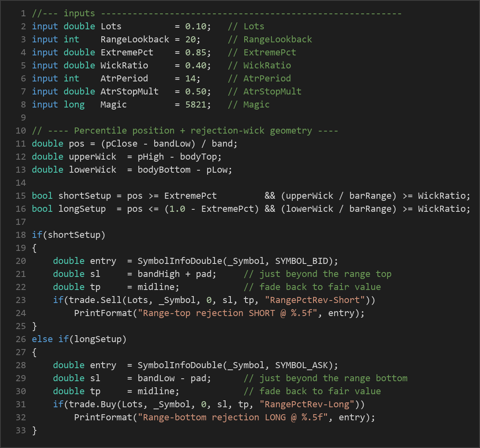This screenshot has width=480, height=448.
Task: Click 'barRange' on line 15
Action: tap(370, 195)
